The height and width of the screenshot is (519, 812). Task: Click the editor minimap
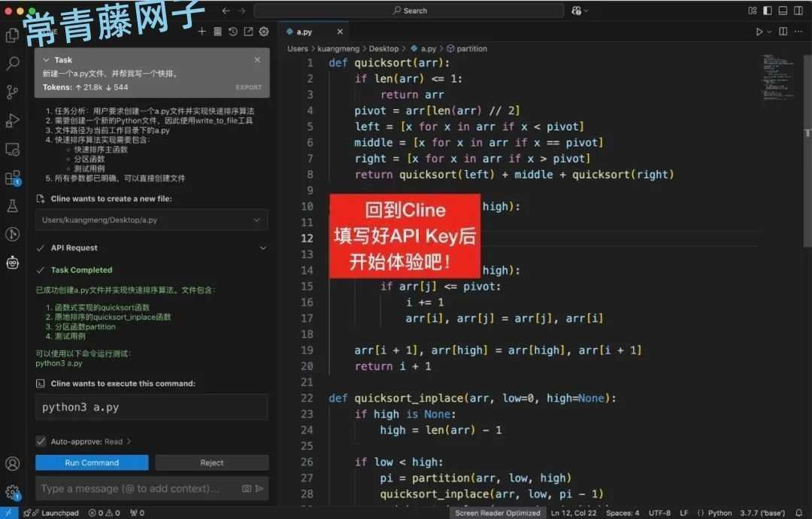[778, 77]
